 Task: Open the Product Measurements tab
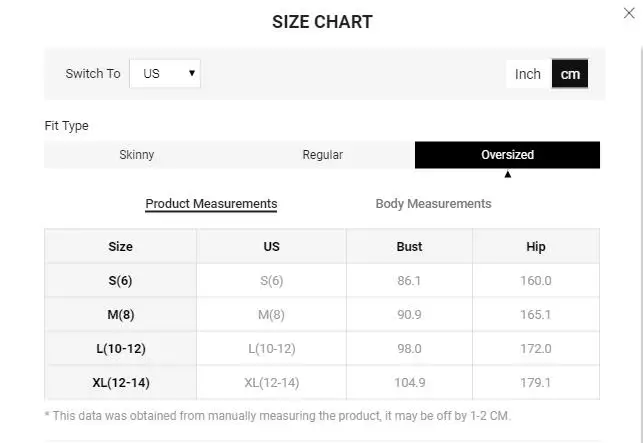pyautogui.click(x=211, y=204)
